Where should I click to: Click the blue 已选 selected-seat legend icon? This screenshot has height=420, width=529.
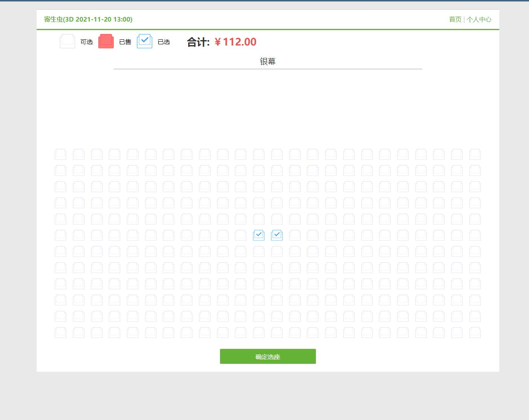coord(145,41)
